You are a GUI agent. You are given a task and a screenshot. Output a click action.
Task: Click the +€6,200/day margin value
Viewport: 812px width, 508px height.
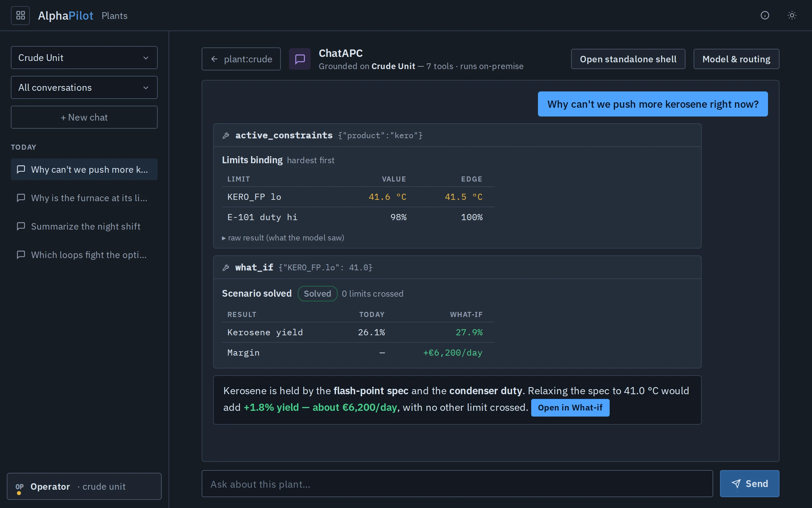[453, 353]
